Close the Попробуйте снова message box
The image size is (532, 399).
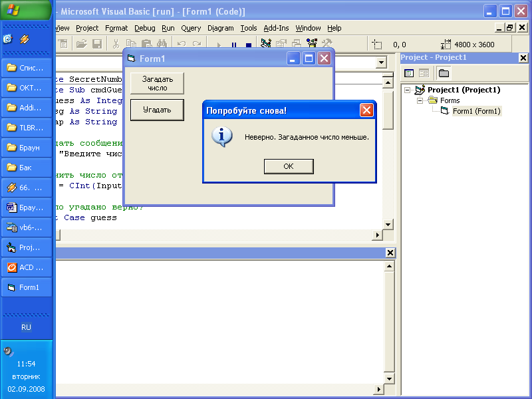366,110
